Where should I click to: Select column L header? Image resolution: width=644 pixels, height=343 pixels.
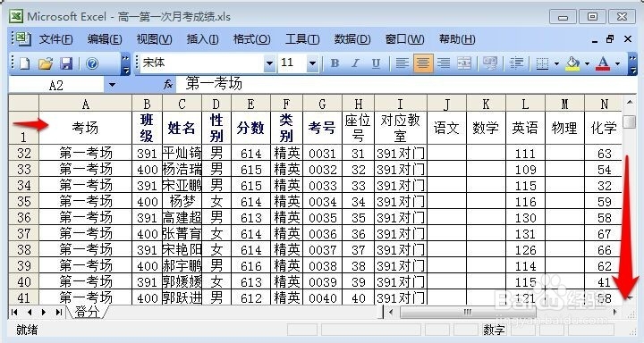point(525,105)
